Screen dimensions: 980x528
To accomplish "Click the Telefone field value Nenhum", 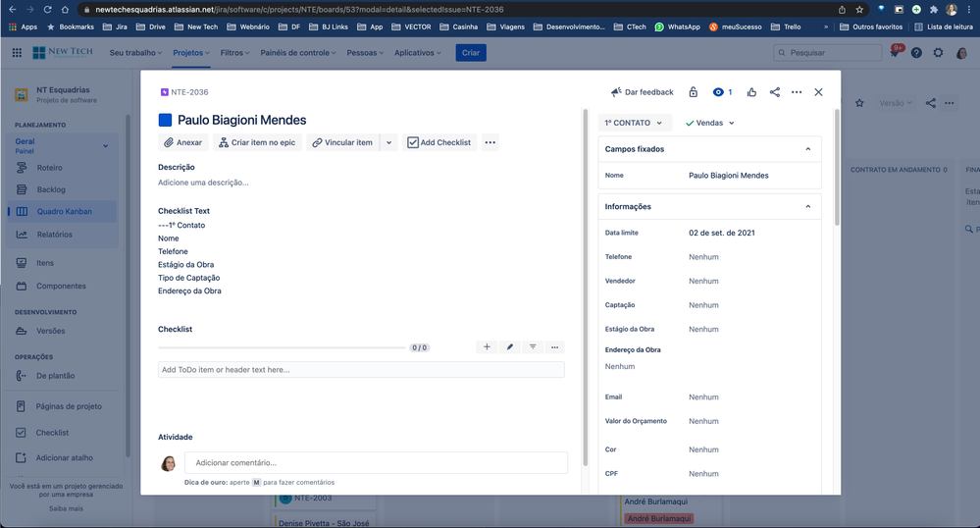I will pos(703,257).
